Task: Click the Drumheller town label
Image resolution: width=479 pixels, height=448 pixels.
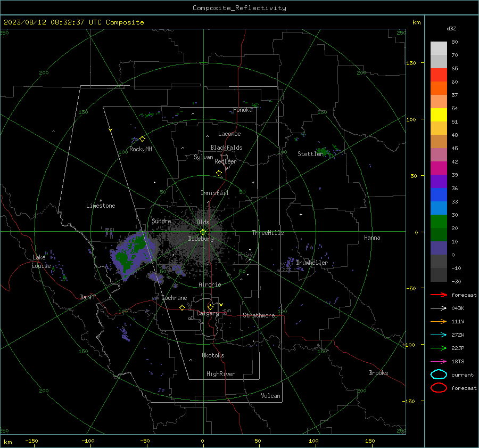Action: [312, 263]
